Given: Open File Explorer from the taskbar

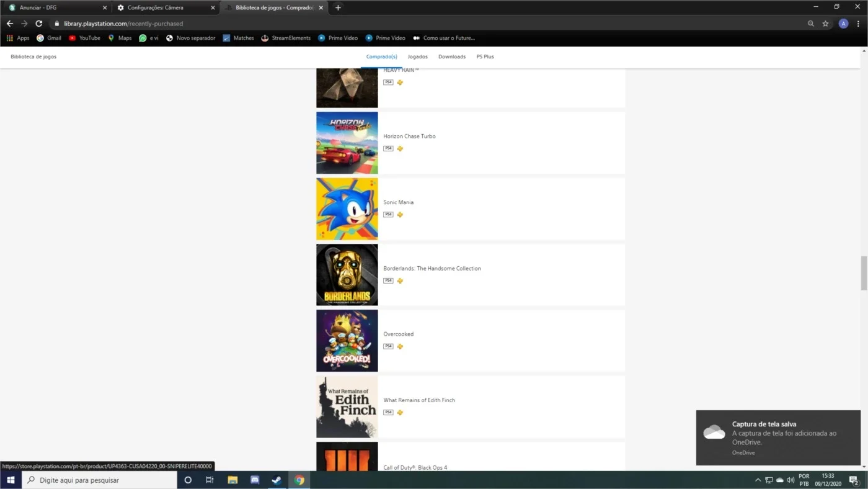Looking at the screenshot, I should pyautogui.click(x=232, y=480).
